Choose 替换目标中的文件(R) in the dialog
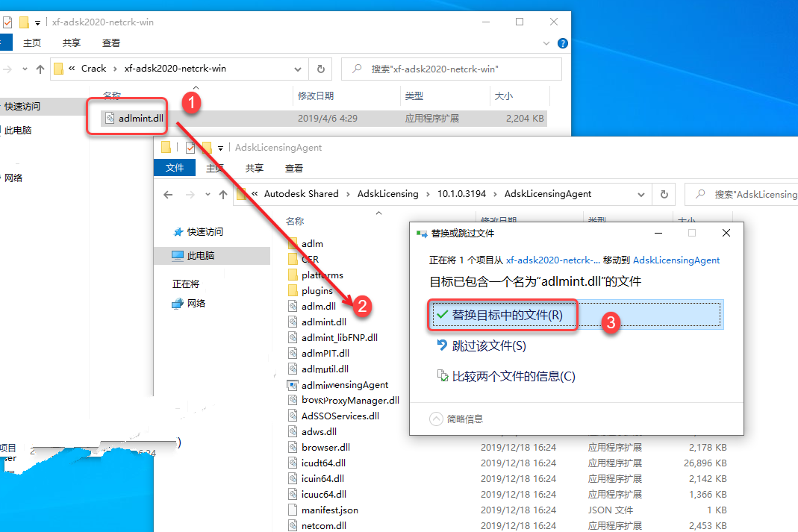Screen dimensions: 798x532 pyautogui.click(x=576, y=315)
